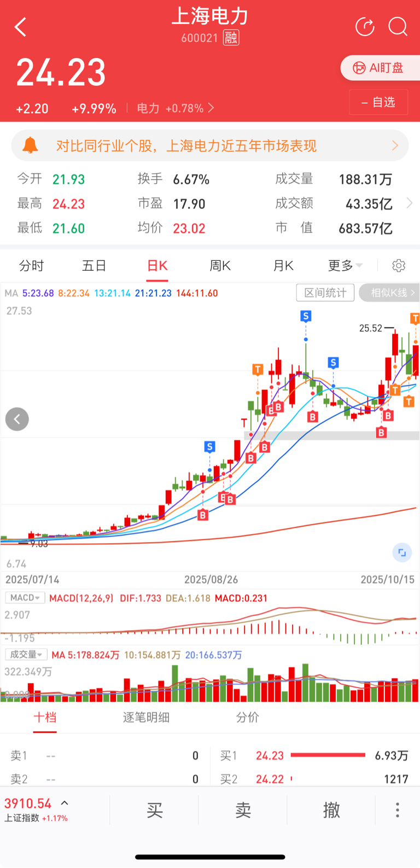Tap the 均价 23.02 value
420x868 pixels.
[189, 229]
